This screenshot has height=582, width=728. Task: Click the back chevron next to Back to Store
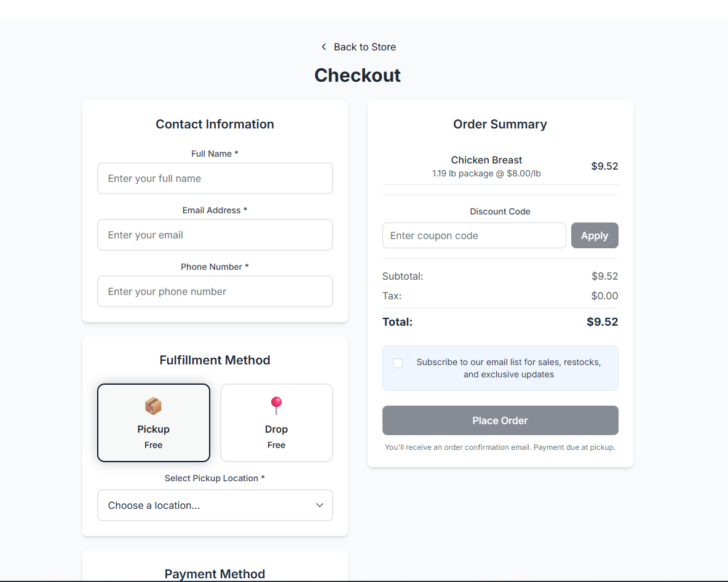click(323, 47)
